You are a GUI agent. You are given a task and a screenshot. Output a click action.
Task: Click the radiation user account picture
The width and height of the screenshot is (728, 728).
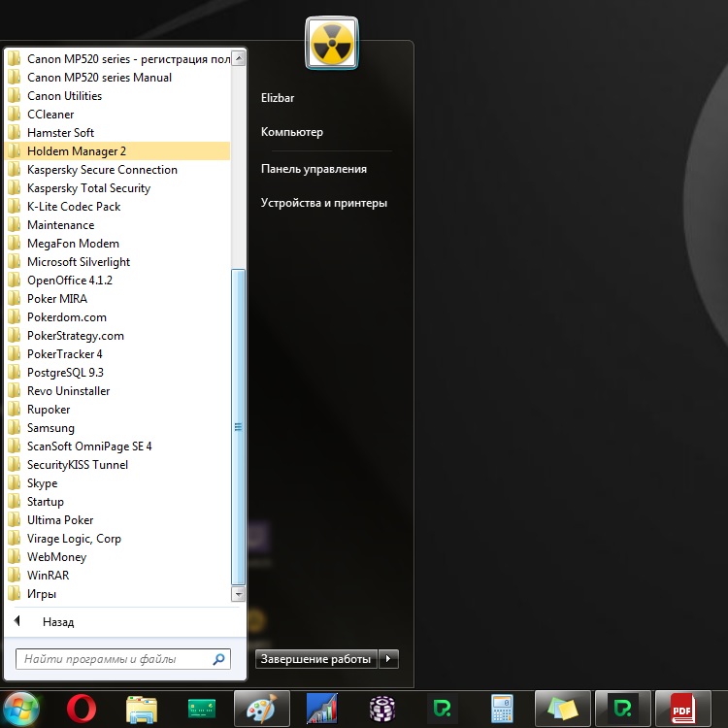[x=332, y=43]
